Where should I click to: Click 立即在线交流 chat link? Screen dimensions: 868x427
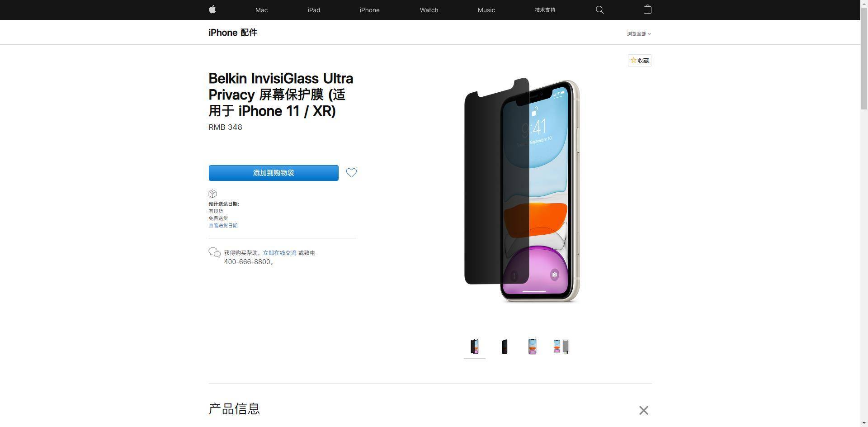pyautogui.click(x=279, y=253)
